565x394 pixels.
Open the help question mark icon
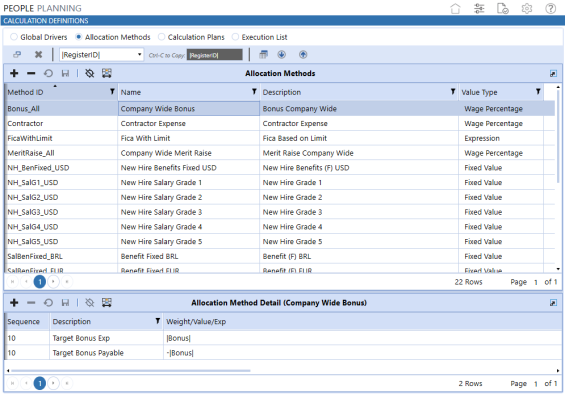pos(551,8)
